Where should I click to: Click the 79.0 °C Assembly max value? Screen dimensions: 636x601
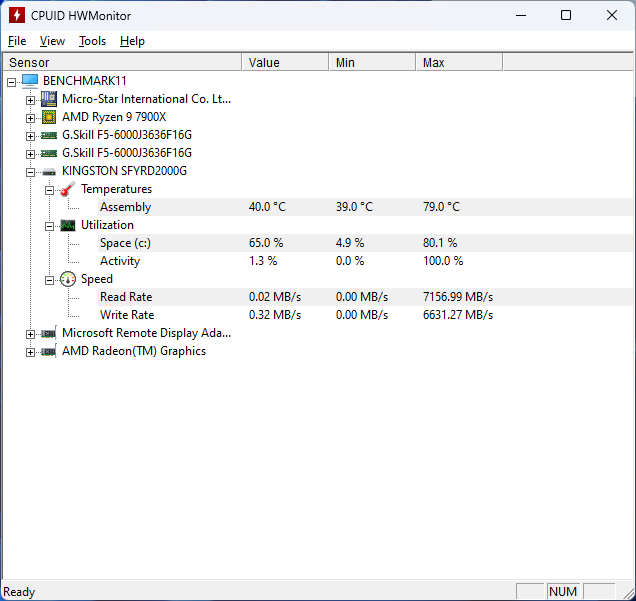click(441, 207)
